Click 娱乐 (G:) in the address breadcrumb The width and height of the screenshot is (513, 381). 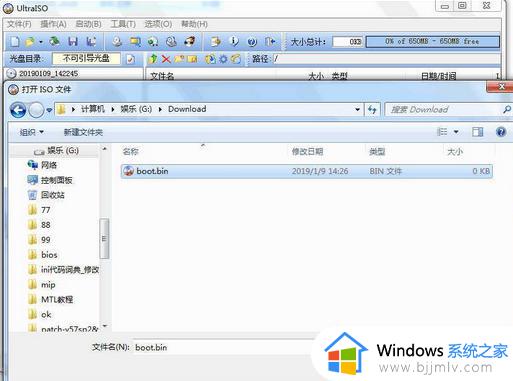point(136,109)
